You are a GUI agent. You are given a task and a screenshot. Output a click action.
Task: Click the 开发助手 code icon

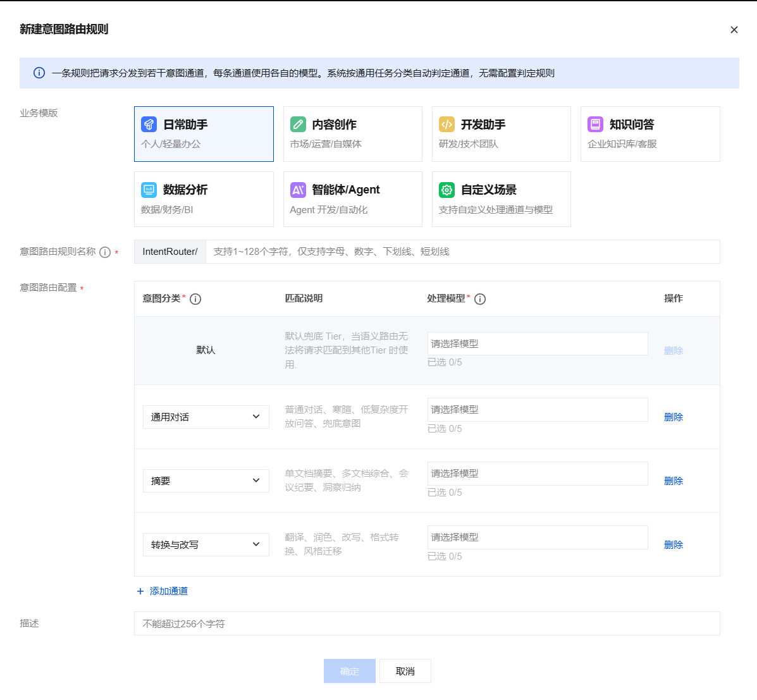click(446, 124)
